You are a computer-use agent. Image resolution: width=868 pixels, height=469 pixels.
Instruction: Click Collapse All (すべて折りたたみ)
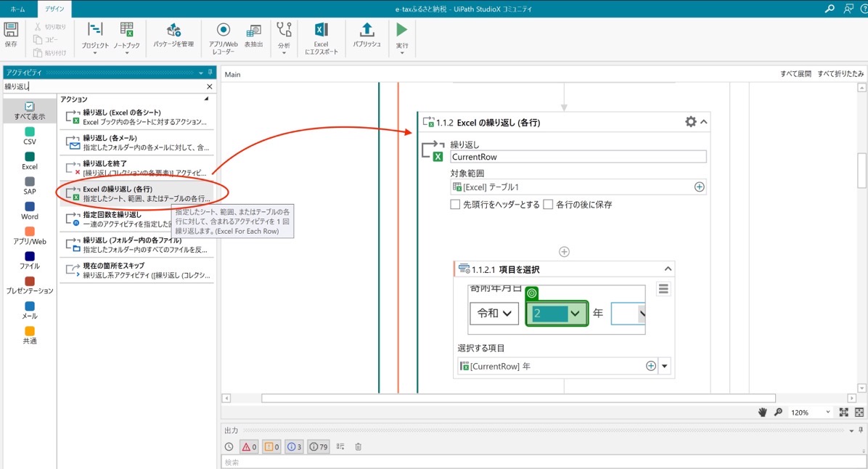tap(840, 73)
